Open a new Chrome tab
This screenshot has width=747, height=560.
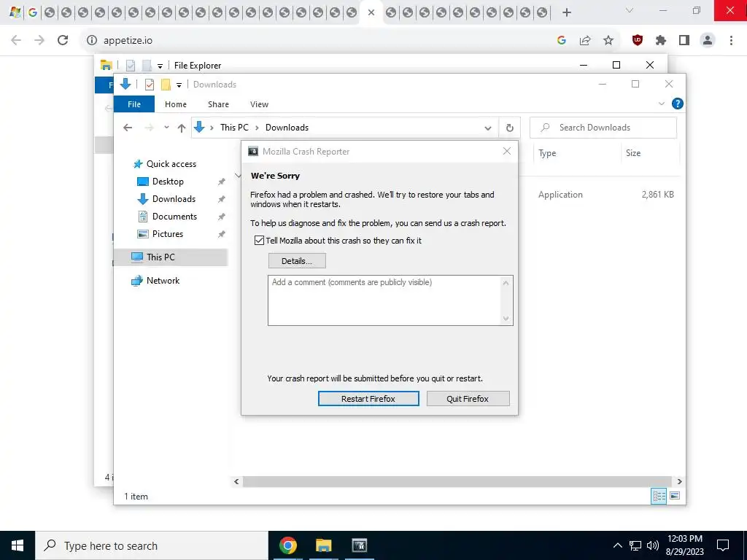tap(566, 12)
